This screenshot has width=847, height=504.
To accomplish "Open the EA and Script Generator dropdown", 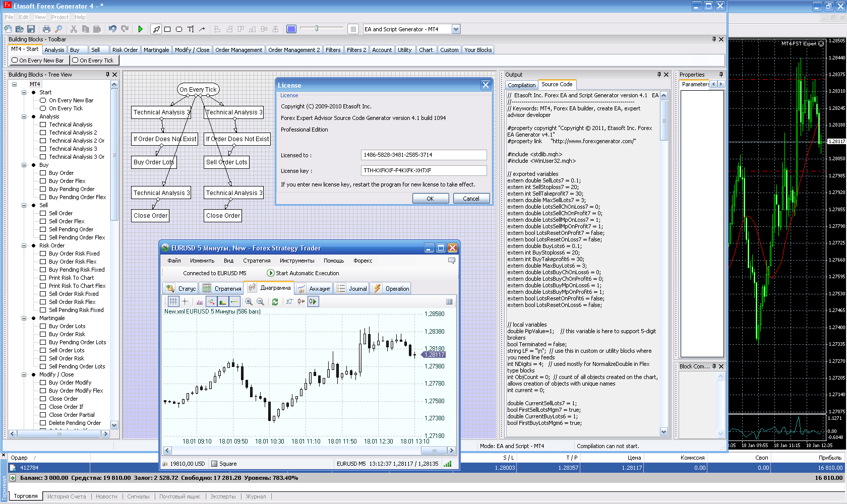I will point(456,29).
